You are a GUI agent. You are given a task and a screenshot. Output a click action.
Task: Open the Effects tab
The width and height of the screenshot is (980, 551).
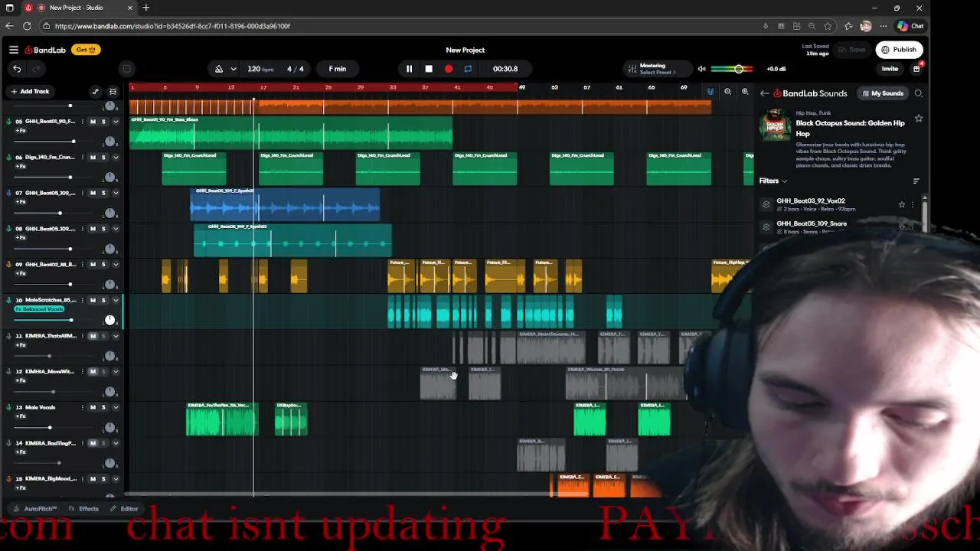click(83, 509)
